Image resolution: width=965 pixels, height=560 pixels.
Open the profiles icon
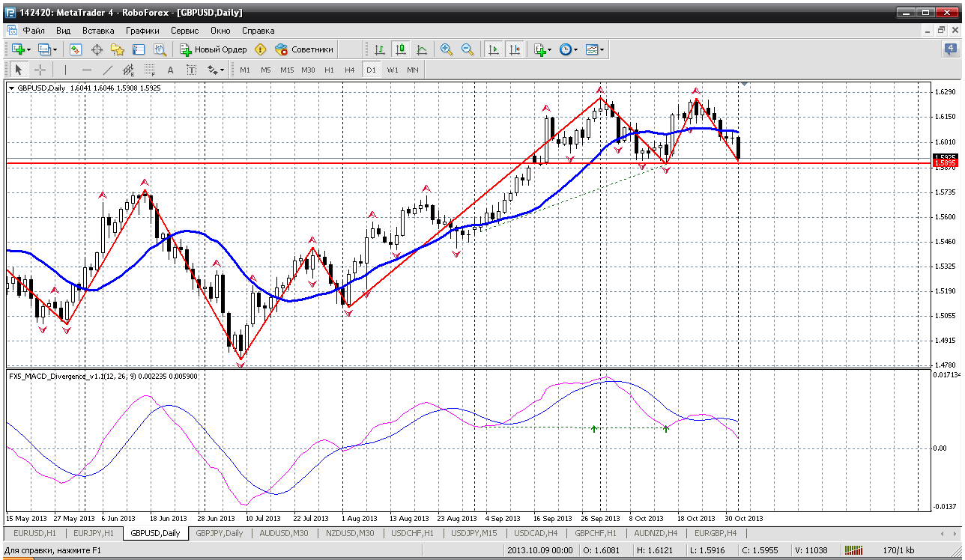pyautogui.click(x=44, y=49)
